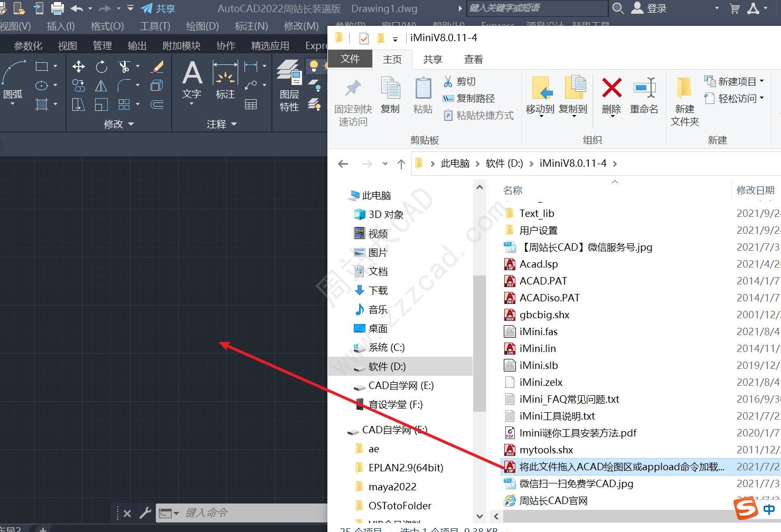The height and width of the screenshot is (532, 781).
Task: Switch to the 附加模块 ribbon tab
Action: 182,46
